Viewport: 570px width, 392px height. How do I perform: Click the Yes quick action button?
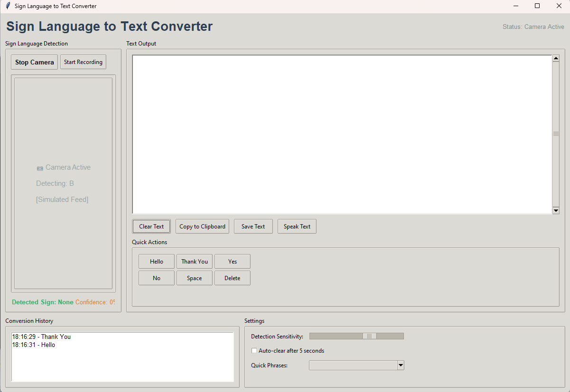[232, 262]
